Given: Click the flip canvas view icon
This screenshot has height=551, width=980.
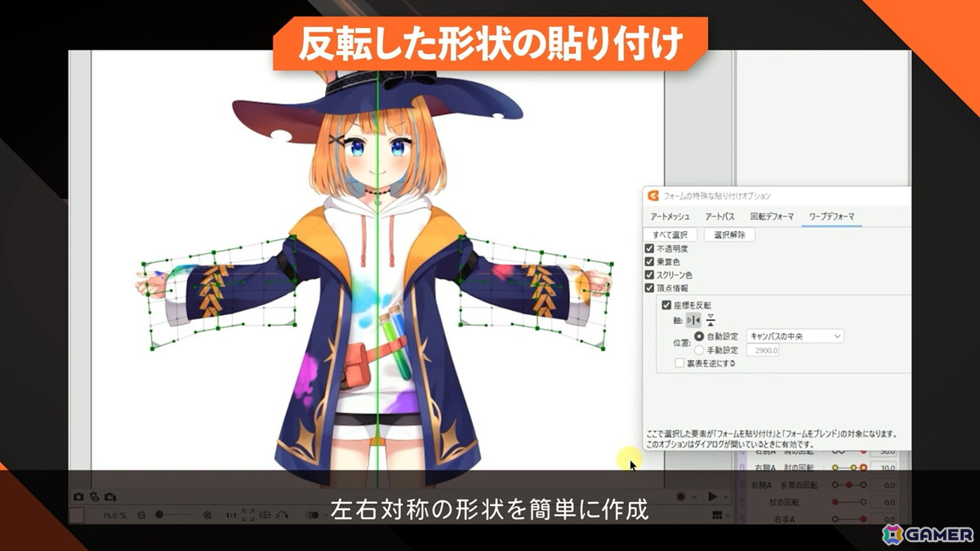Looking at the screenshot, I should pyautogui.click(x=265, y=515).
